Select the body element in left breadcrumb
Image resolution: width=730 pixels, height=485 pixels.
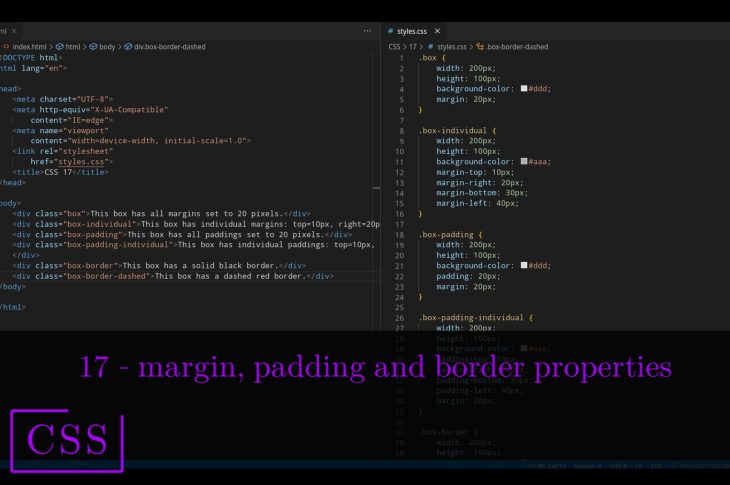[x=107, y=46]
